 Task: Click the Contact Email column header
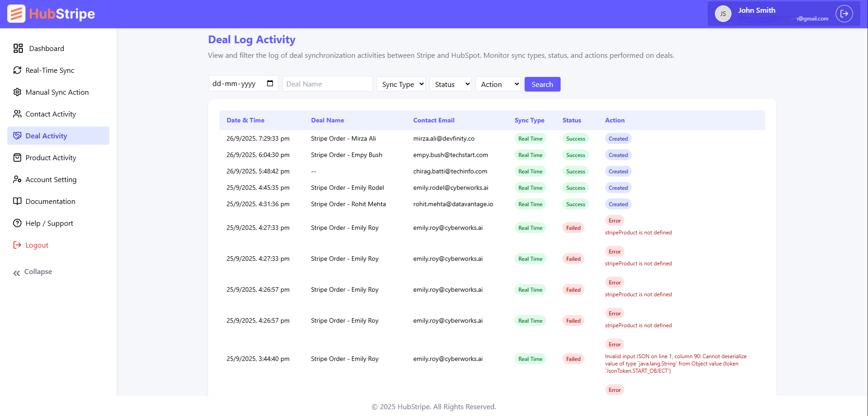tap(434, 120)
